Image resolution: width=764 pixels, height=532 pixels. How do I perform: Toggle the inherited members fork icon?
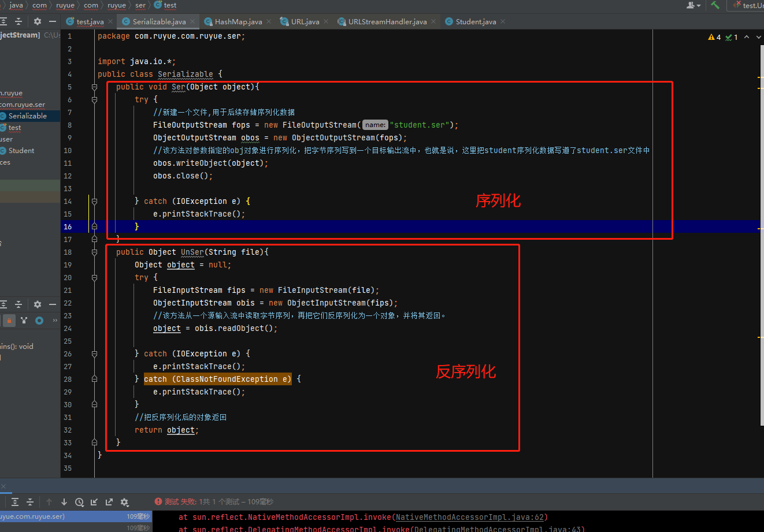point(24,320)
